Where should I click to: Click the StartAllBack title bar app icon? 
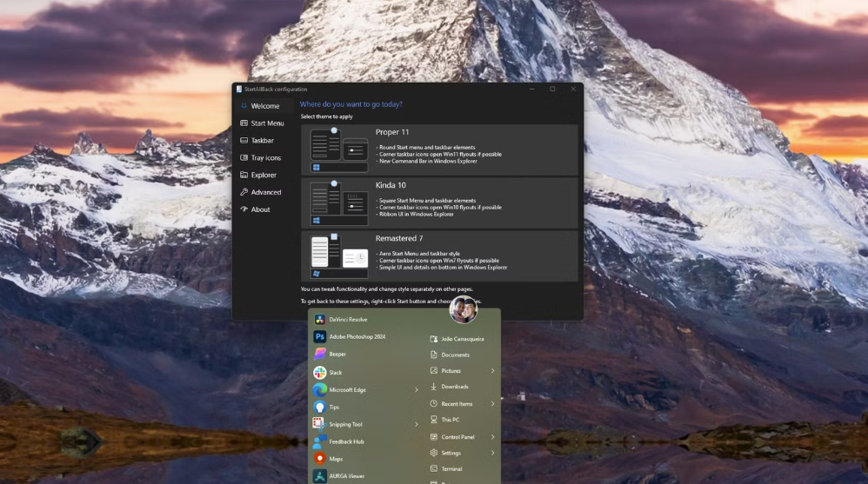coord(239,89)
